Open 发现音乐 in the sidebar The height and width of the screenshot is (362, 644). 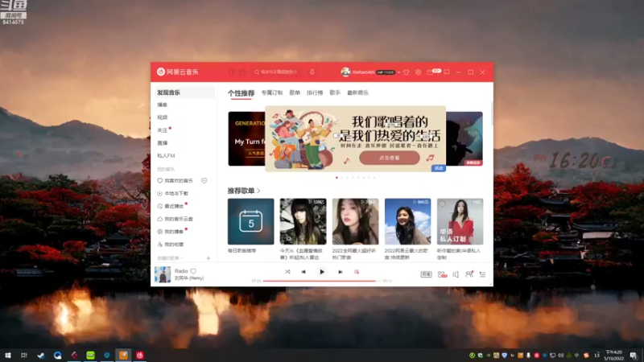click(184, 93)
